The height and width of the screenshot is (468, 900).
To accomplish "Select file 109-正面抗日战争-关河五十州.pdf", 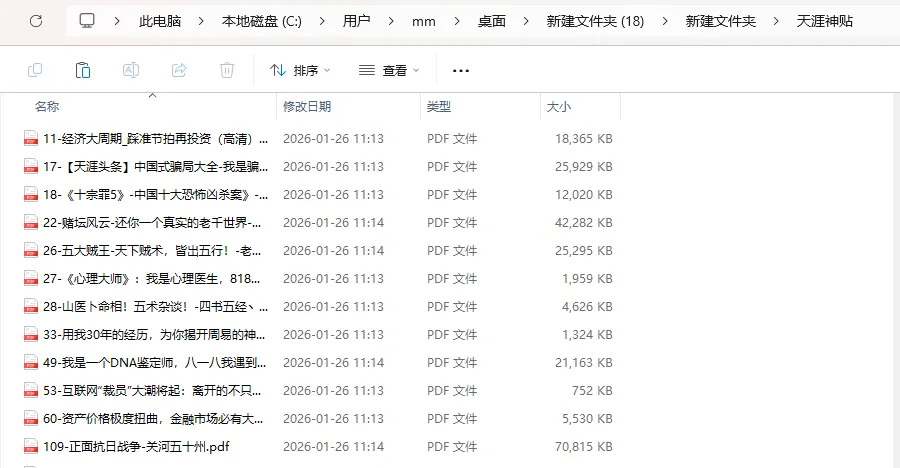I will (136, 446).
